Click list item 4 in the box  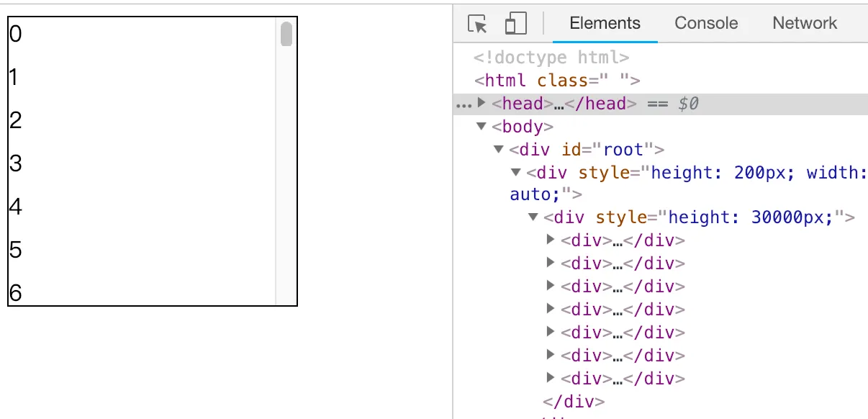pos(15,207)
